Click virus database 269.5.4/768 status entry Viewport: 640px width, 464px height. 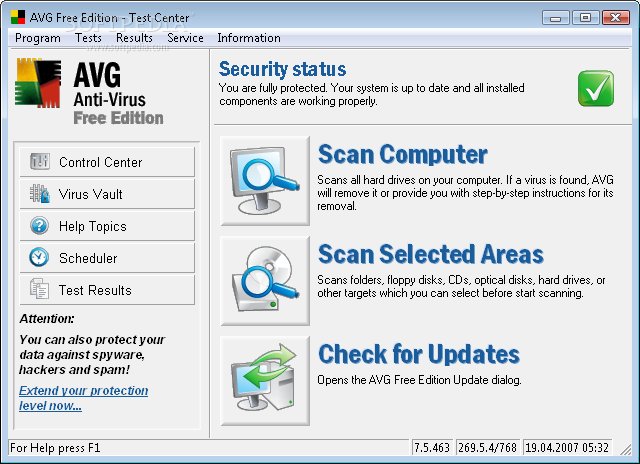tap(487, 448)
